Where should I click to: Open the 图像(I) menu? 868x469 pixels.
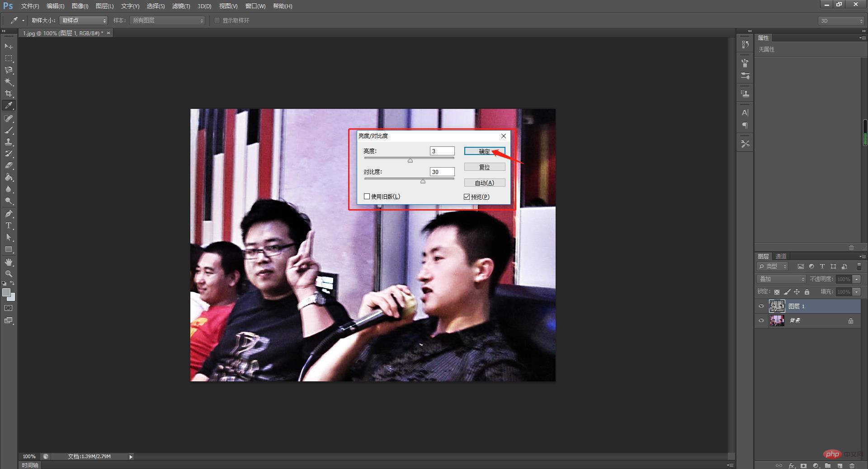click(80, 6)
